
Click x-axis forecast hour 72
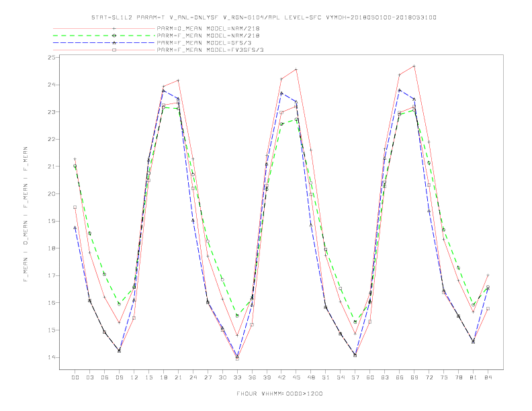[429, 377]
